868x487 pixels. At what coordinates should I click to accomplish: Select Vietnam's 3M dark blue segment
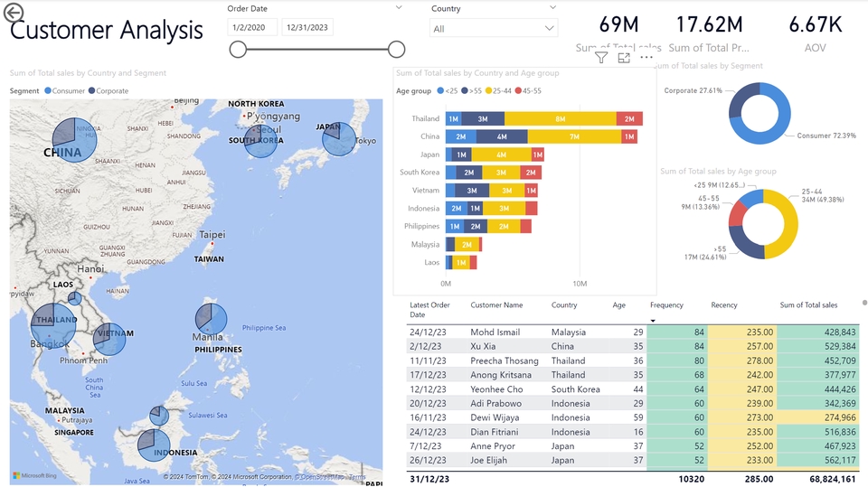tap(472, 191)
